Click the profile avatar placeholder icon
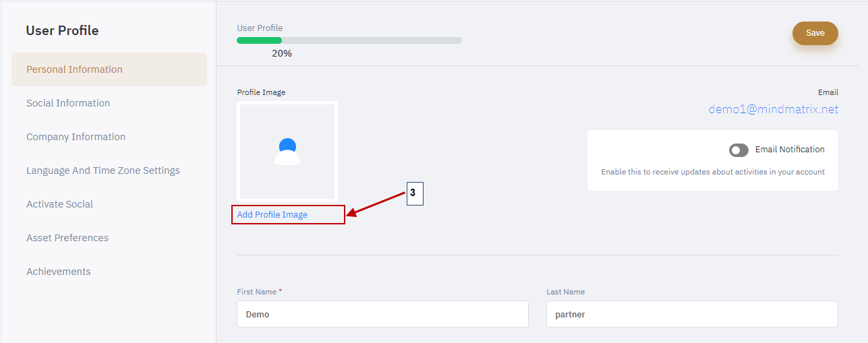This screenshot has width=868, height=343. tap(287, 152)
